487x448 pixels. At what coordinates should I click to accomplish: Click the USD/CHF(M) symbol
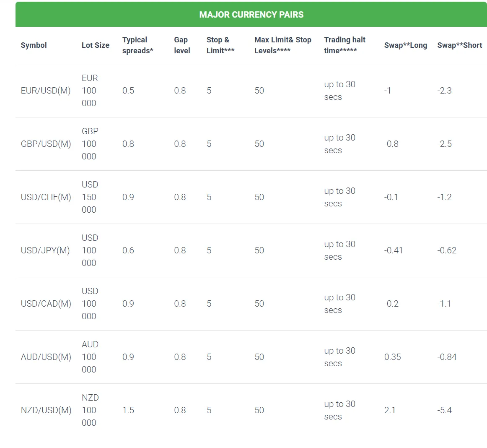(x=46, y=197)
